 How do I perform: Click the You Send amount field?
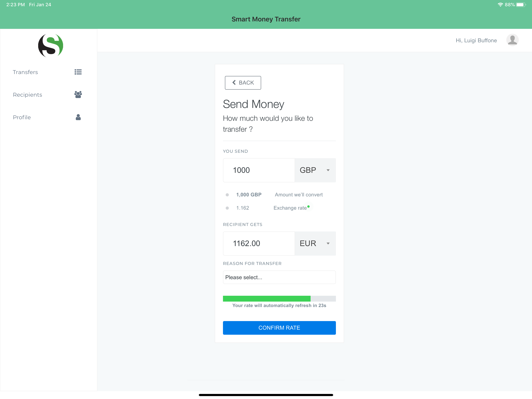coord(259,170)
